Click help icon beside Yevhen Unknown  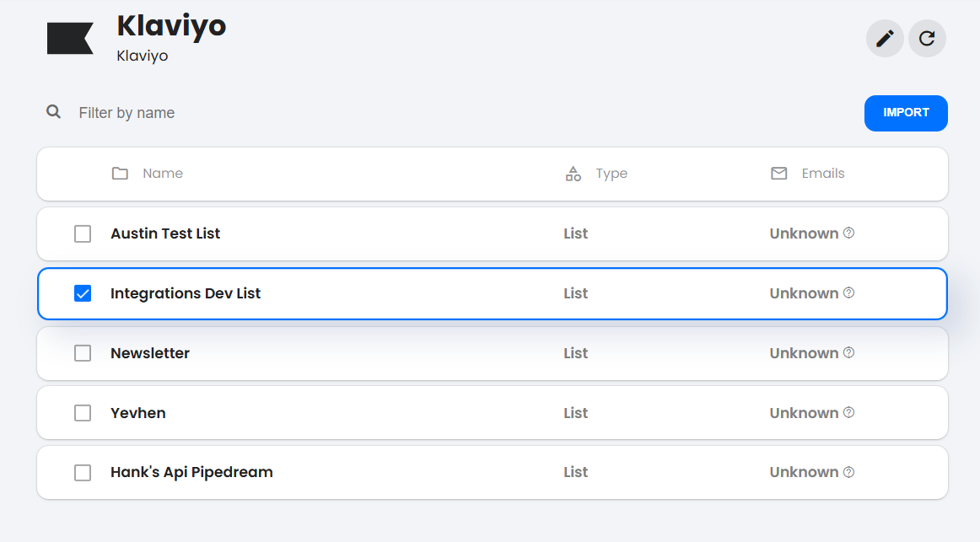click(848, 413)
